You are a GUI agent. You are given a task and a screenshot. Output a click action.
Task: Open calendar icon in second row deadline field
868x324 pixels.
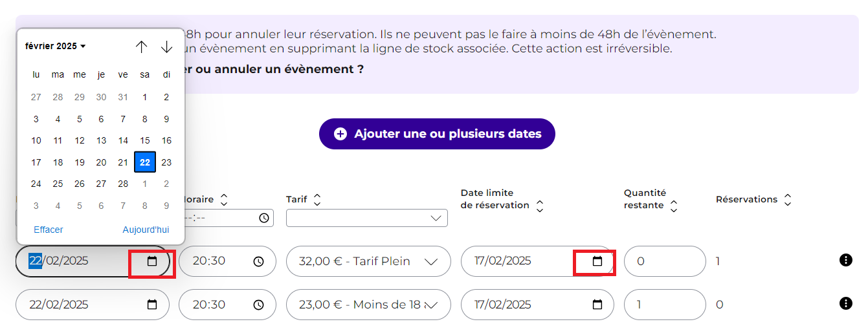[x=597, y=305]
